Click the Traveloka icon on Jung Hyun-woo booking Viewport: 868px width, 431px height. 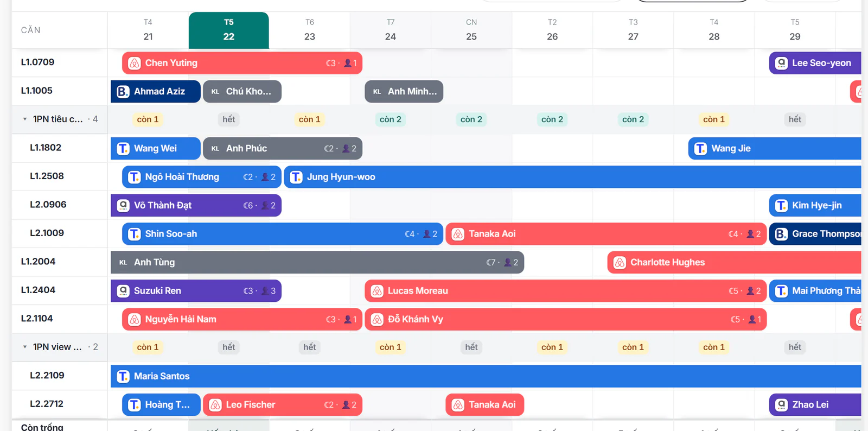point(296,177)
